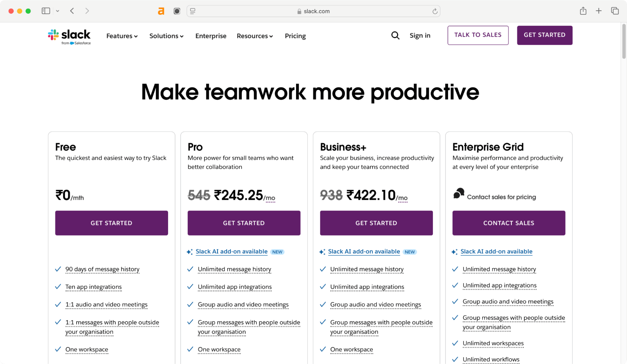This screenshot has width=627, height=364.
Task: Open a new tab with plus icon
Action: tap(599, 11)
